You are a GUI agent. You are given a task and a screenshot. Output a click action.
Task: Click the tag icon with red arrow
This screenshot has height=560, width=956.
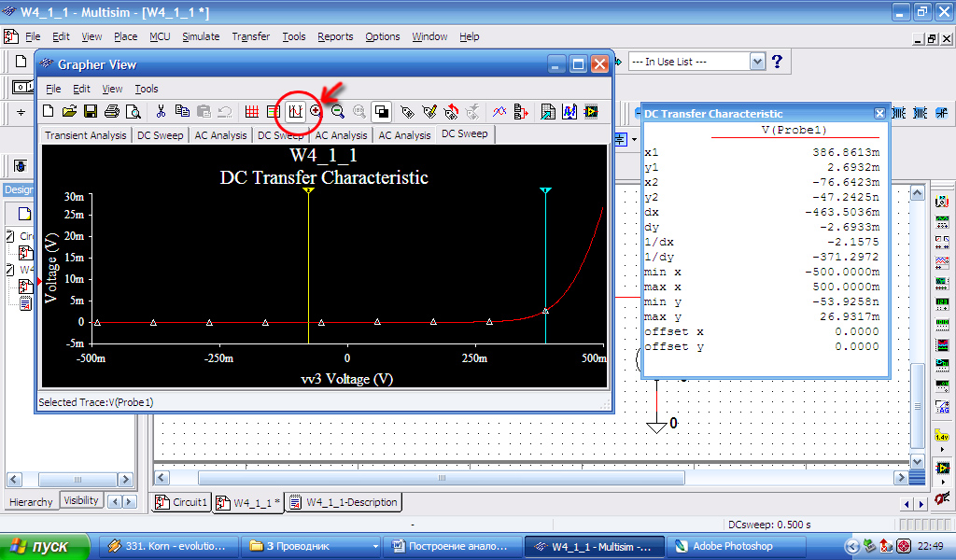[x=451, y=111]
